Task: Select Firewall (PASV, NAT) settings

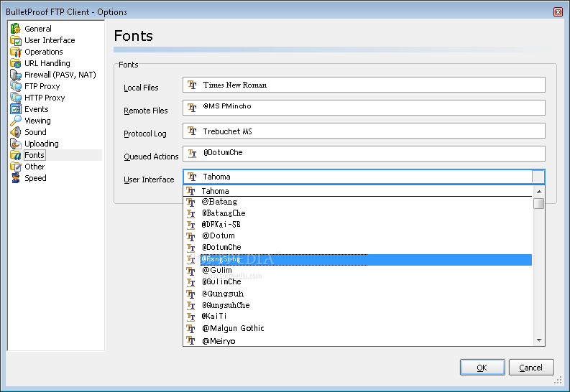Action: 60,75
